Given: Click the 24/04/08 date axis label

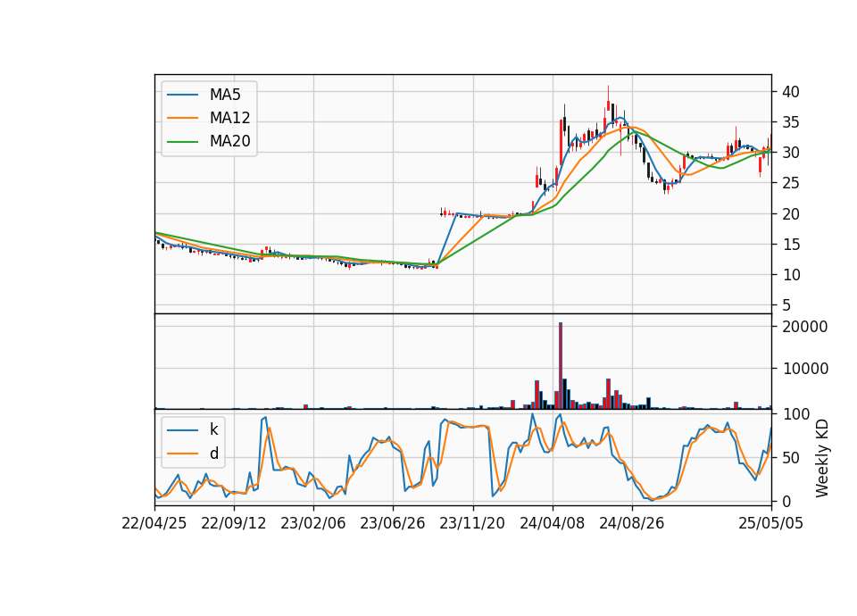Looking at the screenshot, I should pos(552,523).
